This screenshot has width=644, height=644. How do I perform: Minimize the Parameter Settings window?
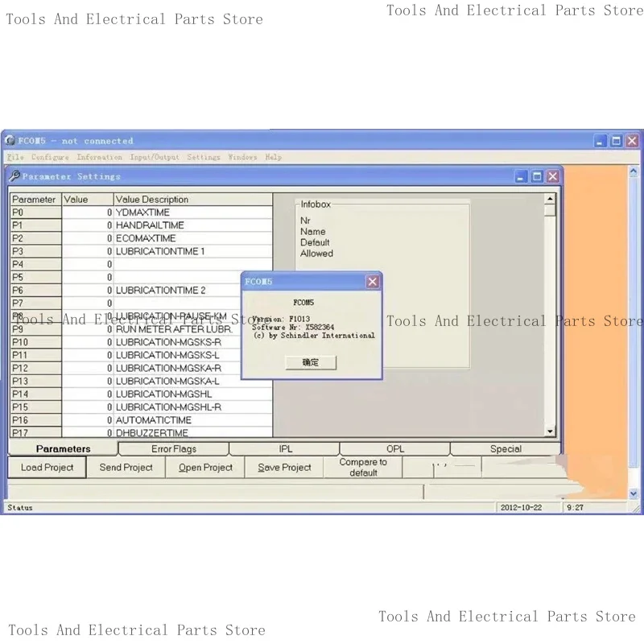click(521, 176)
